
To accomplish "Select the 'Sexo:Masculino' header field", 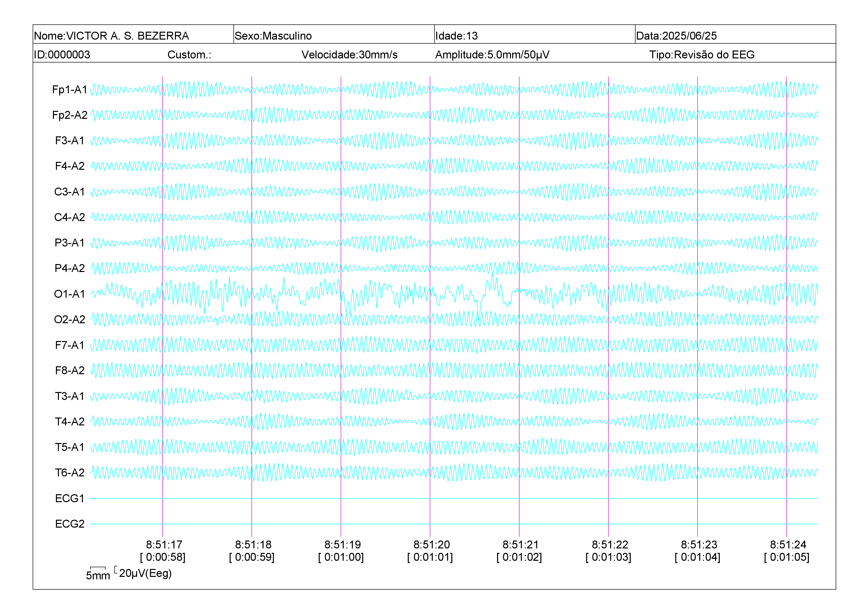I will click(273, 36).
